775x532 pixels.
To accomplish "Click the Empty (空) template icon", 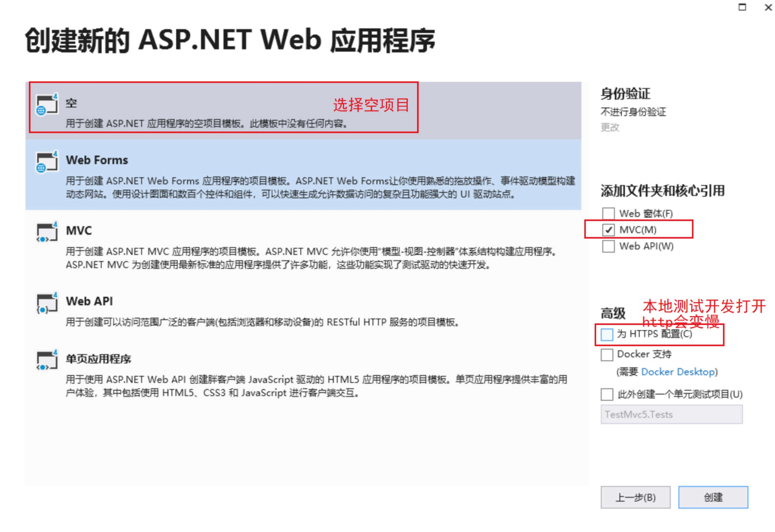I will pyautogui.click(x=47, y=104).
